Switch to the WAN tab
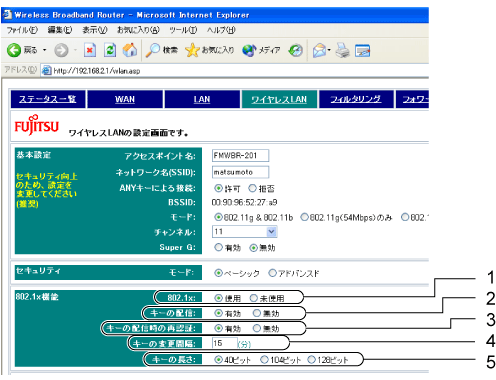Viewport: 496px width, 380px height. pos(125,99)
